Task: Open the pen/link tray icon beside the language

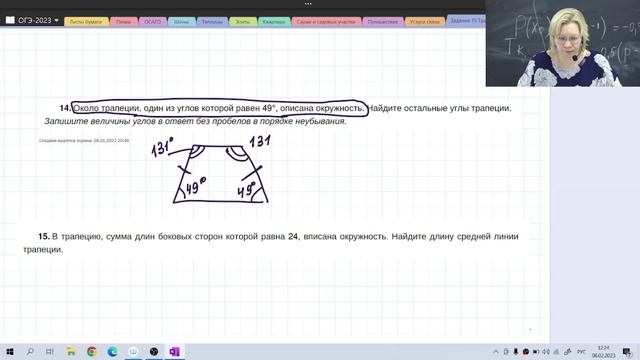Action: click(x=567, y=351)
